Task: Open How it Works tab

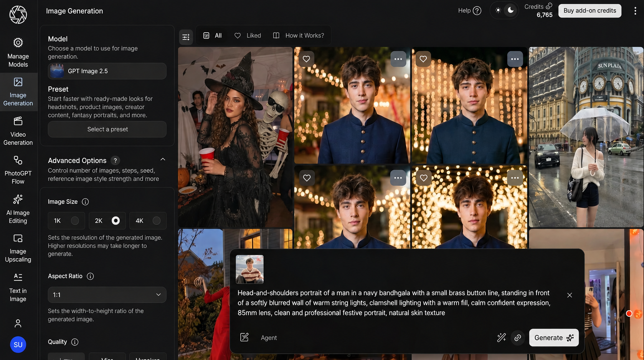Action: point(298,35)
